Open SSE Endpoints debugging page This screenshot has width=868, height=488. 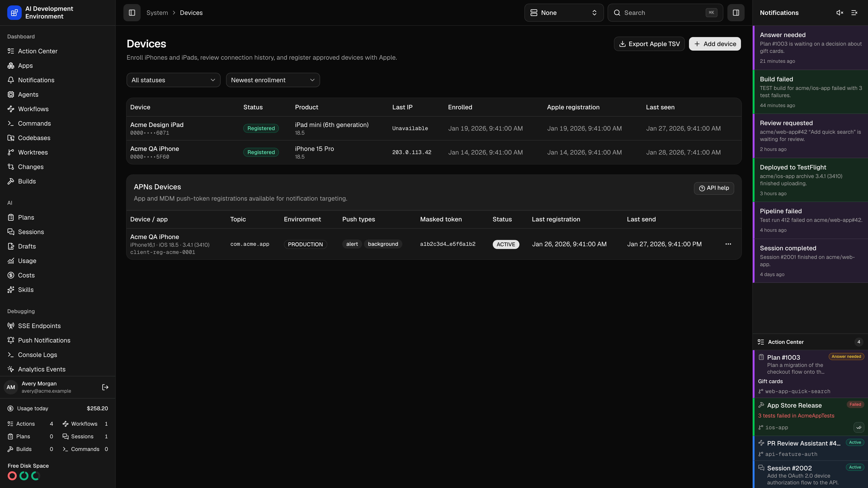58,326
